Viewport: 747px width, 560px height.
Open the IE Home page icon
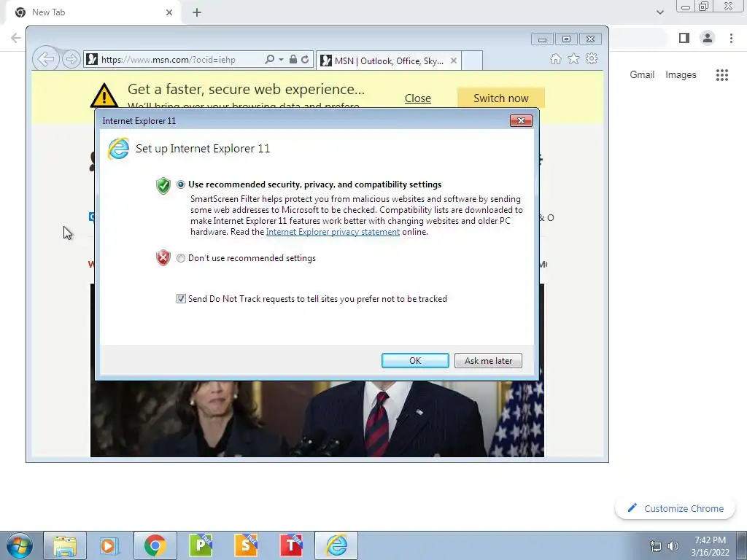tap(555, 58)
